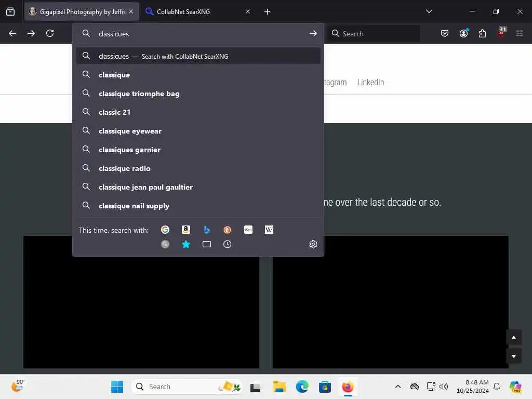Search this time with Amazon icon

pos(186,230)
